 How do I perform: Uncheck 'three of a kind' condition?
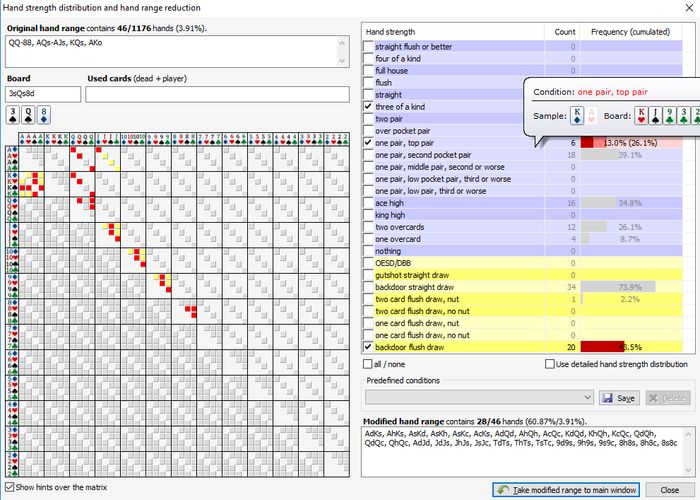tap(368, 107)
